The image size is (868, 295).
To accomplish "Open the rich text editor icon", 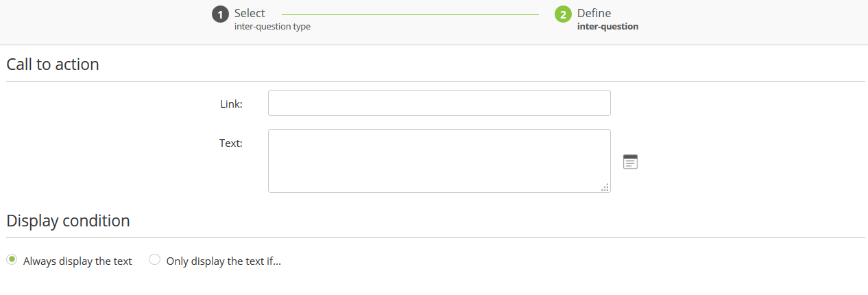I will coord(630,162).
